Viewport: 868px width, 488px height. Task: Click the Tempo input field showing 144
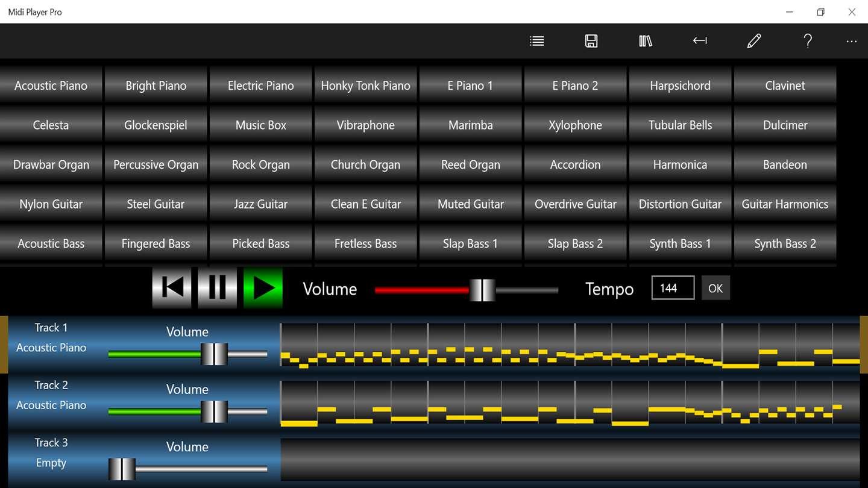[x=673, y=288]
